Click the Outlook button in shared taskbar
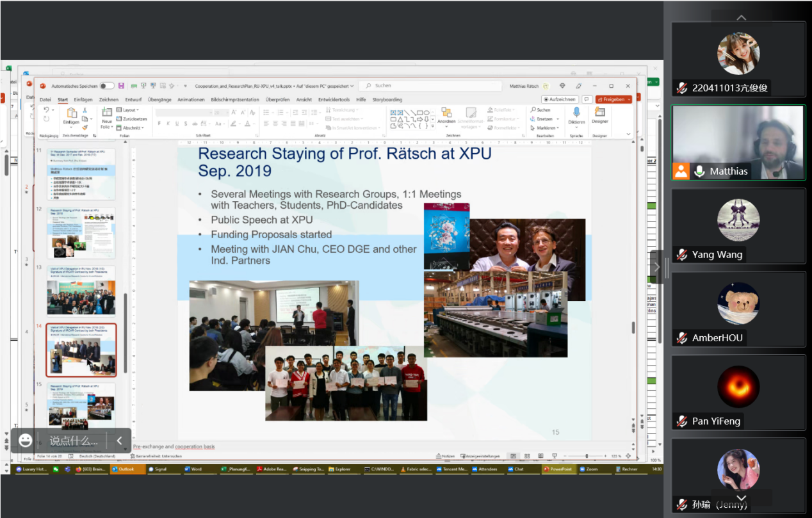This screenshot has height=518, width=812. coord(128,469)
